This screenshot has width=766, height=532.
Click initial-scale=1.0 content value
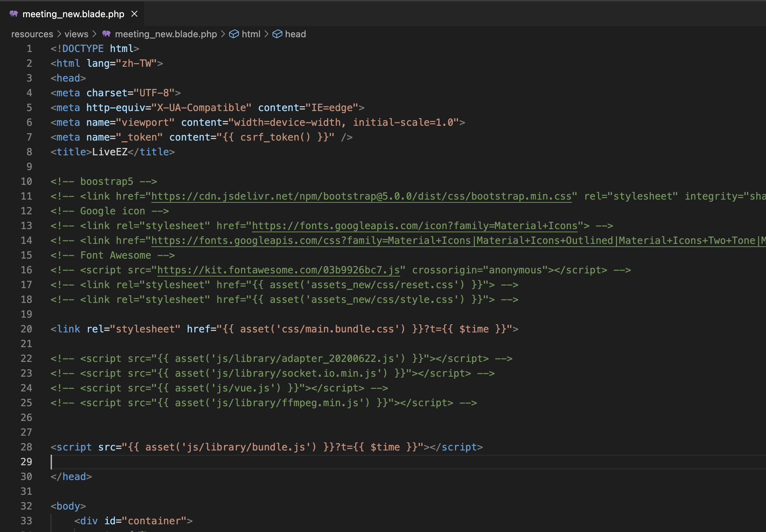[403, 122]
